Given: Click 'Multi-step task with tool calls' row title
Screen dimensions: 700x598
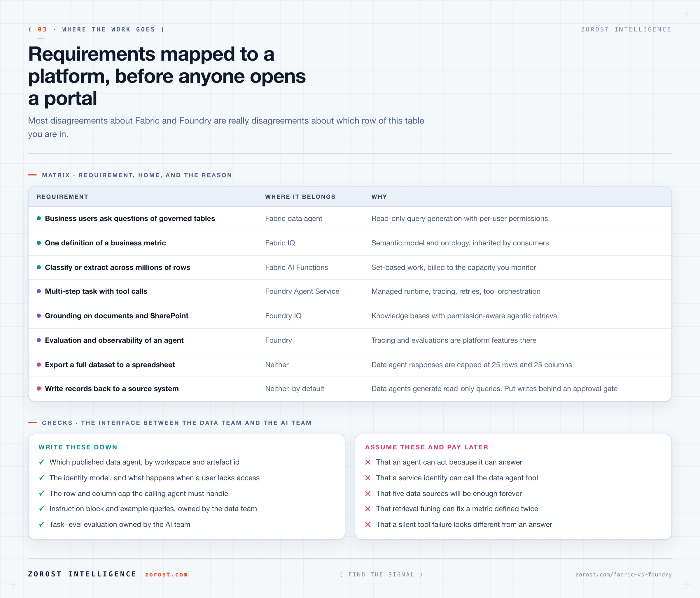Looking at the screenshot, I should (x=96, y=291).
